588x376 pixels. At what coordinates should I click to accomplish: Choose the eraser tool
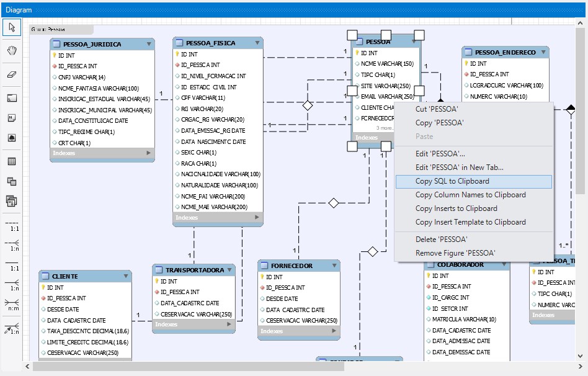point(12,74)
